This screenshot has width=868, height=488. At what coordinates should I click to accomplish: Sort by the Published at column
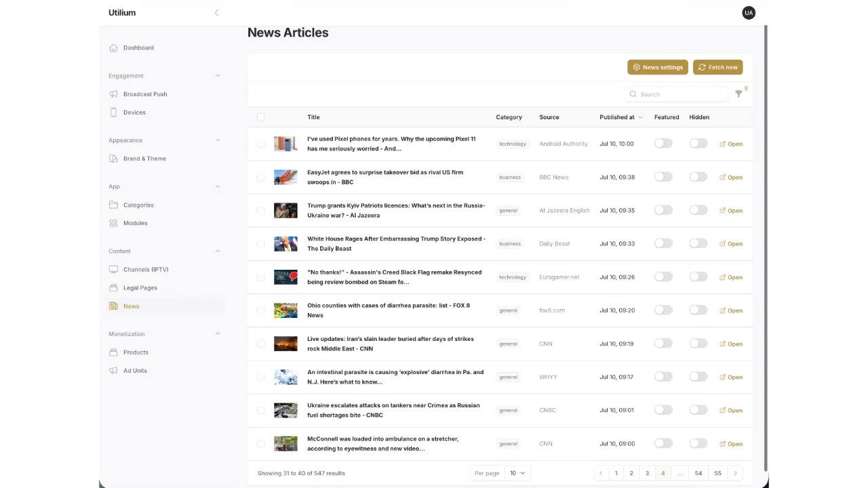coord(620,117)
